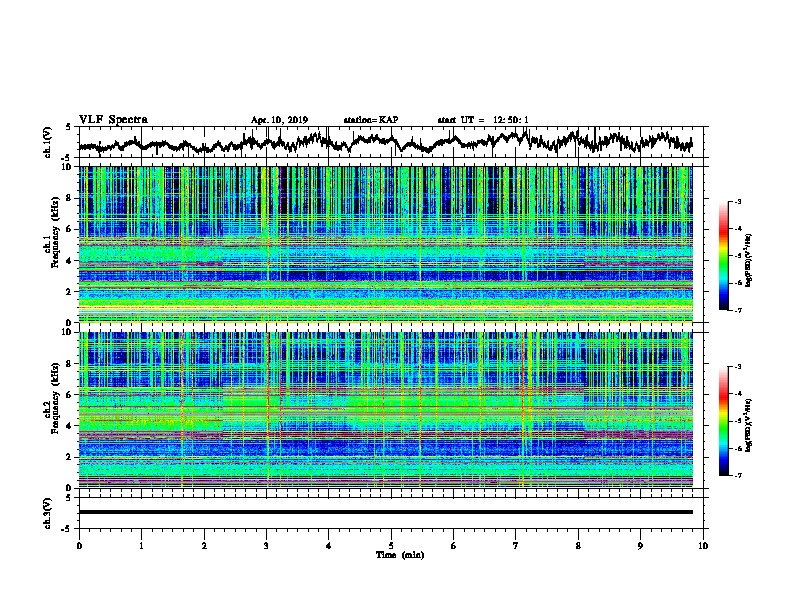The height and width of the screenshot is (612, 792).
Task: Click time axis tick label "6"
Action: (x=454, y=546)
